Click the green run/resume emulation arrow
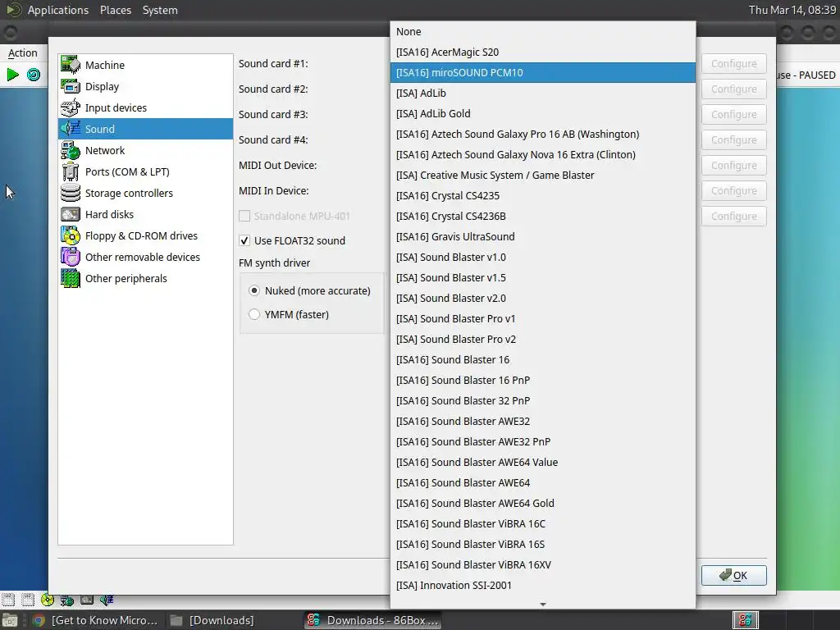The height and width of the screenshot is (630, 840). tap(13, 75)
